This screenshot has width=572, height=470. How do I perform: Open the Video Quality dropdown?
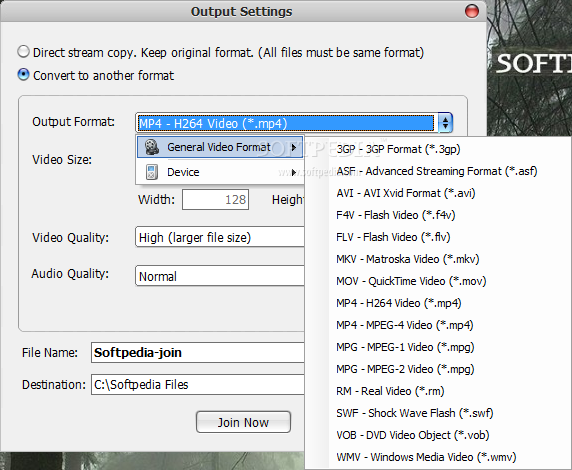[220, 237]
